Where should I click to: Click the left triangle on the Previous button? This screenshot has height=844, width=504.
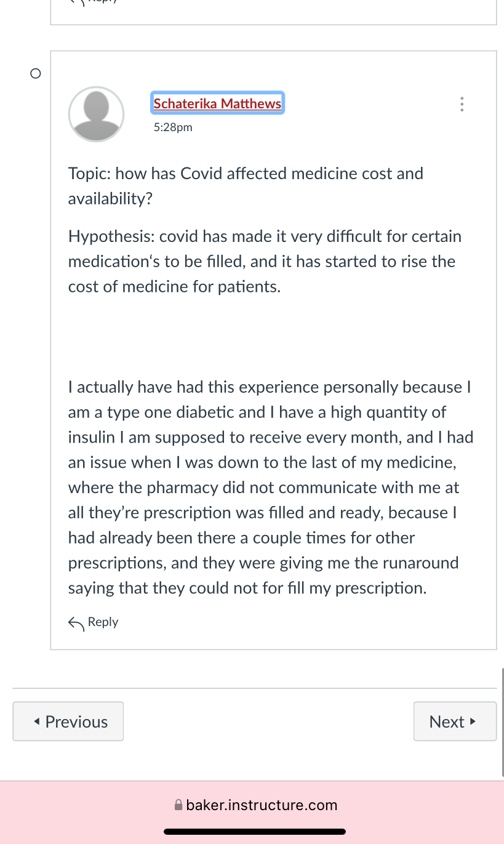pyautogui.click(x=37, y=721)
